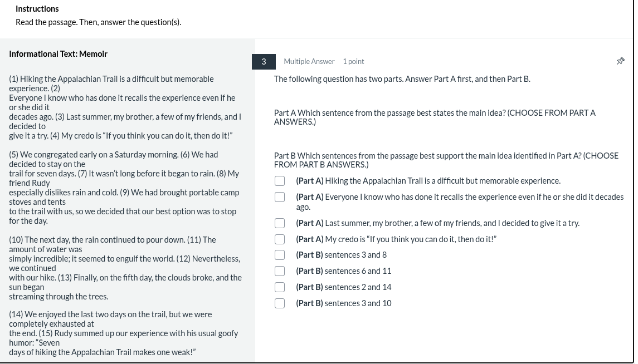The width and height of the screenshot is (638, 364).
Task: Tick Part B checkbox for sentences 3 and 8
Action: click(280, 255)
